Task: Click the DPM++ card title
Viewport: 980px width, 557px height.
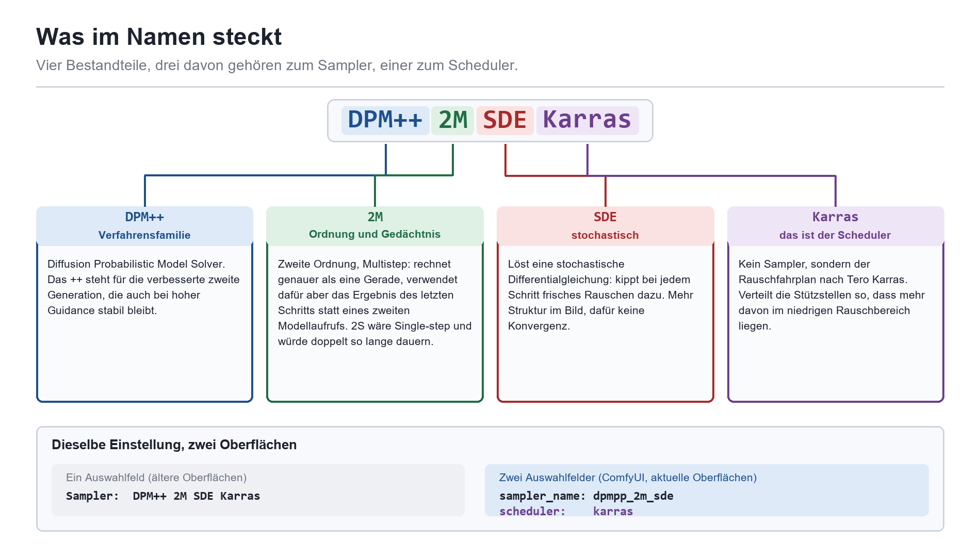Action: [x=144, y=217]
